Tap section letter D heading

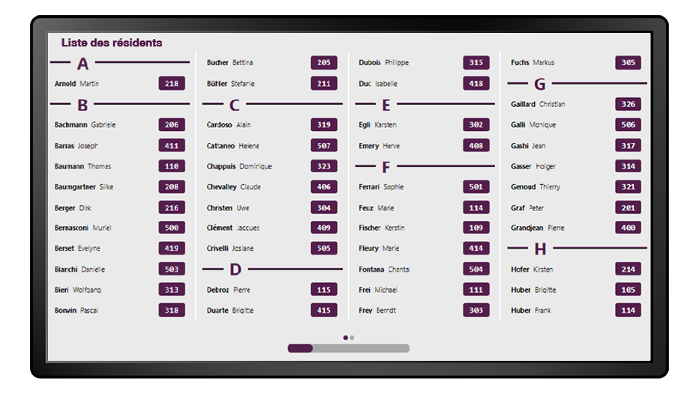235,269
